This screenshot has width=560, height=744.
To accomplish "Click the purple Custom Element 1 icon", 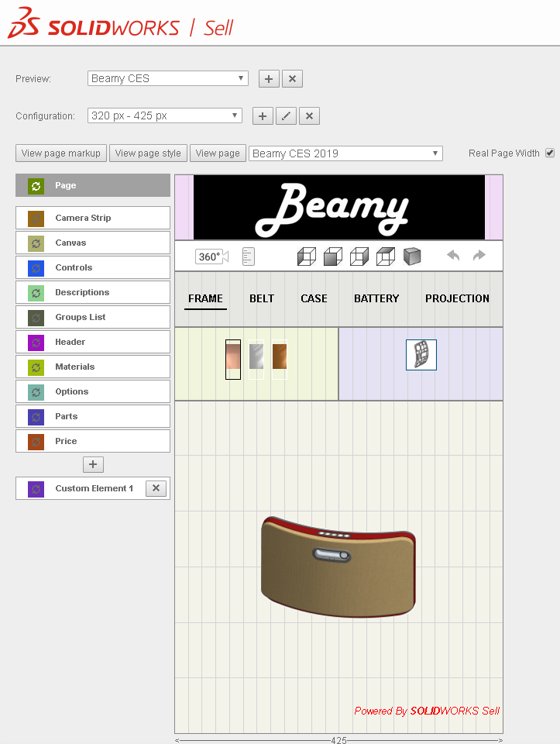I will click(36, 489).
